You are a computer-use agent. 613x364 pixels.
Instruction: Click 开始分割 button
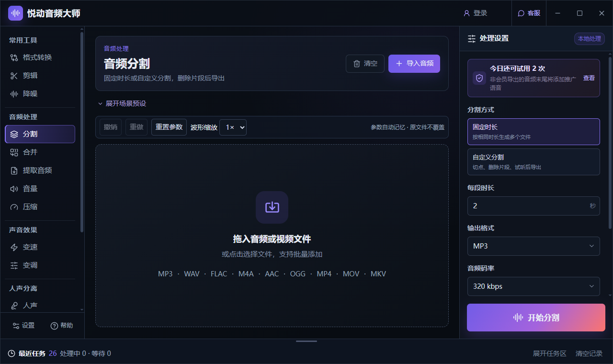coord(536,318)
